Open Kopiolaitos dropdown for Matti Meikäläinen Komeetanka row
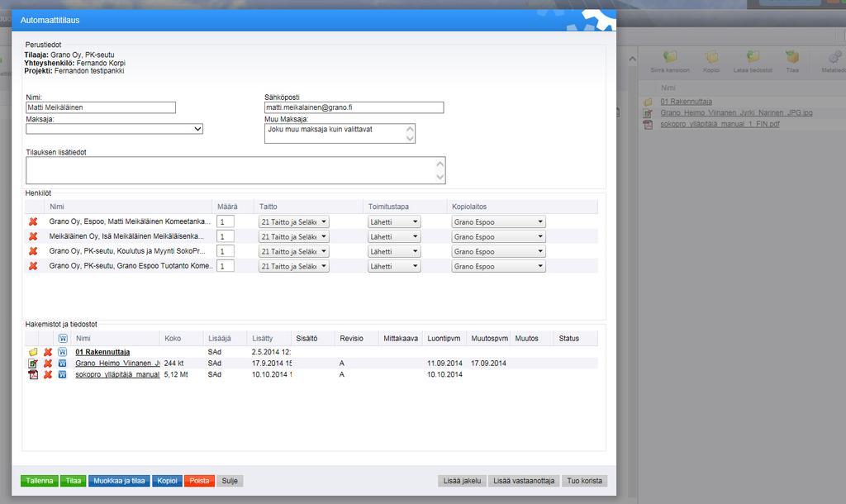 (498, 221)
